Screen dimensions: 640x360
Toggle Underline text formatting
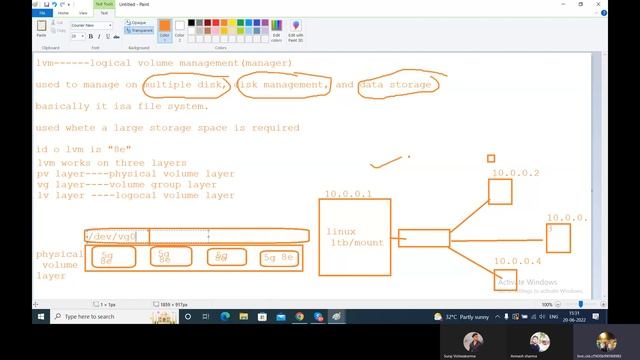108,36
